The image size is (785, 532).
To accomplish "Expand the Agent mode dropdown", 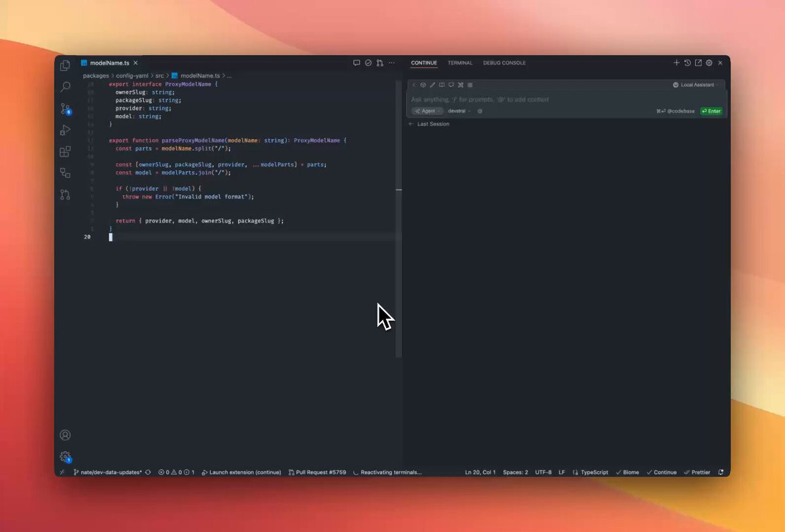I will click(x=427, y=111).
